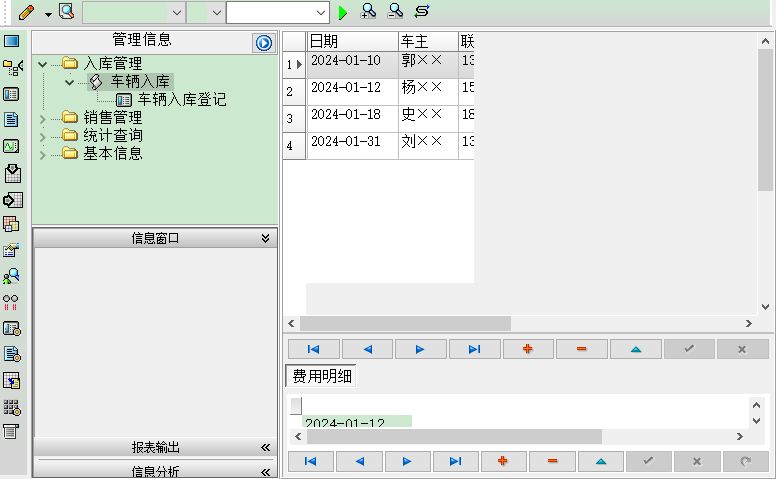Open the first green toolbar combo box
776x479 pixels.
134,13
